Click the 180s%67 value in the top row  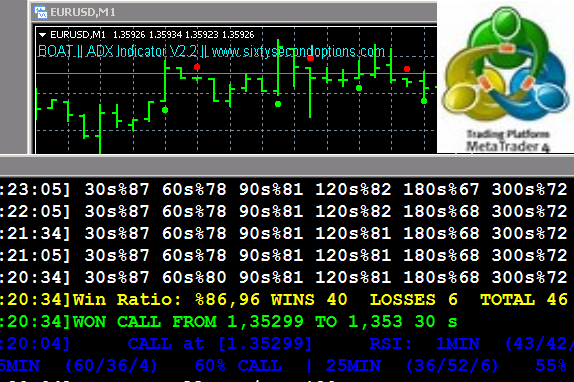point(441,190)
